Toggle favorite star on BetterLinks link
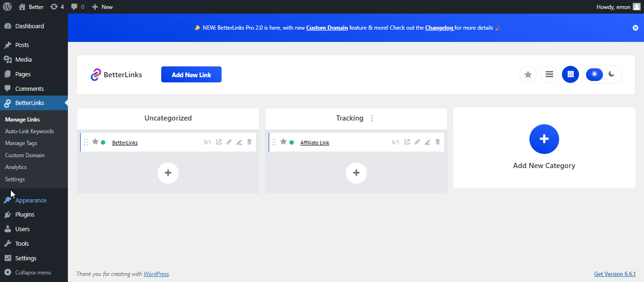Viewport: 644px width, 282px height. [x=95, y=141]
